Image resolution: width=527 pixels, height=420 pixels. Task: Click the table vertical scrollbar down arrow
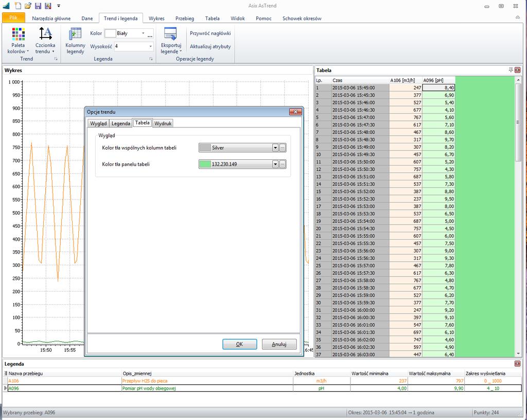click(518, 354)
